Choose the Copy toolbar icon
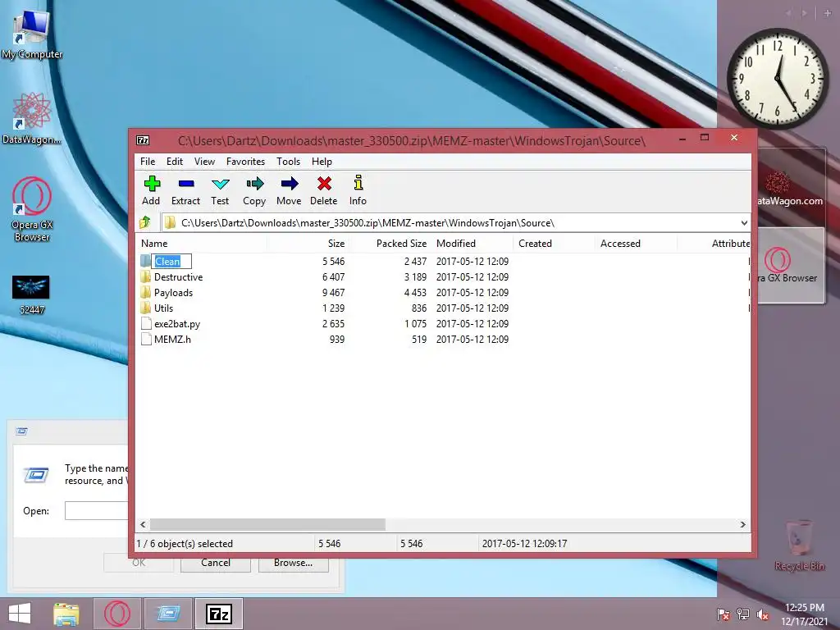This screenshot has height=630, width=840. coord(254,185)
